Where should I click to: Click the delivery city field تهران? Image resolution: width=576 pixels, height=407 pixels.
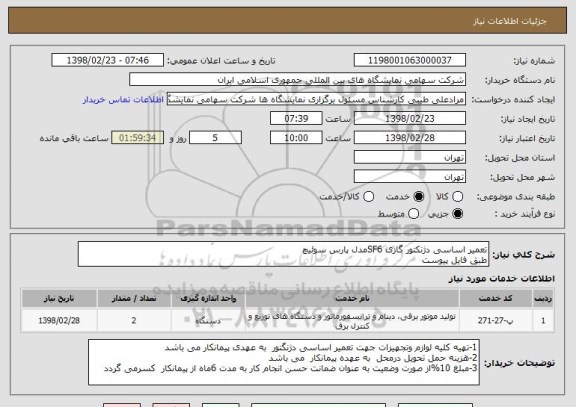(410, 177)
